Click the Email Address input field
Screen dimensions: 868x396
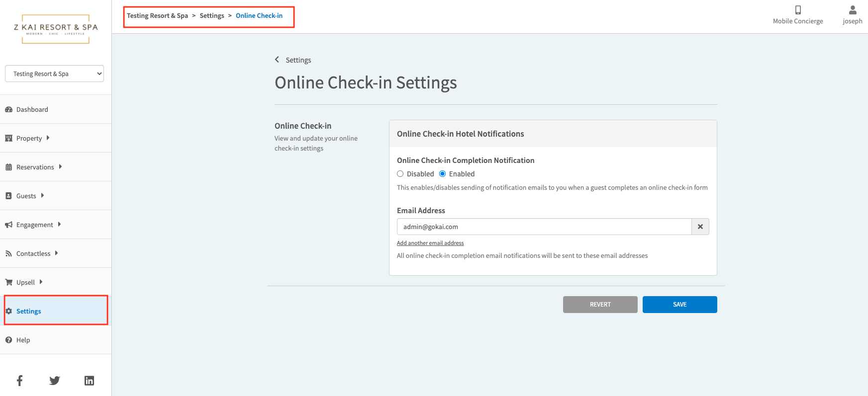pos(544,227)
